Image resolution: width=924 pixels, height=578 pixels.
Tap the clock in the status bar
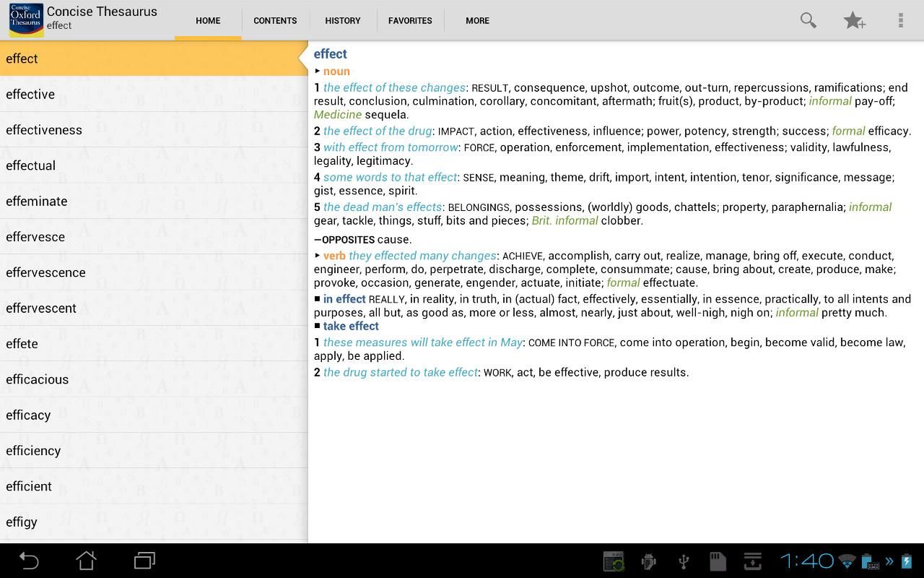(x=807, y=561)
